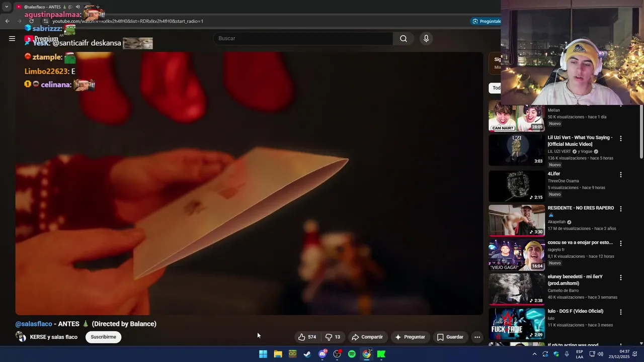Click title 'coscu se va a enojar por esto...'
This screenshot has height=362, width=644.
[x=580, y=242]
